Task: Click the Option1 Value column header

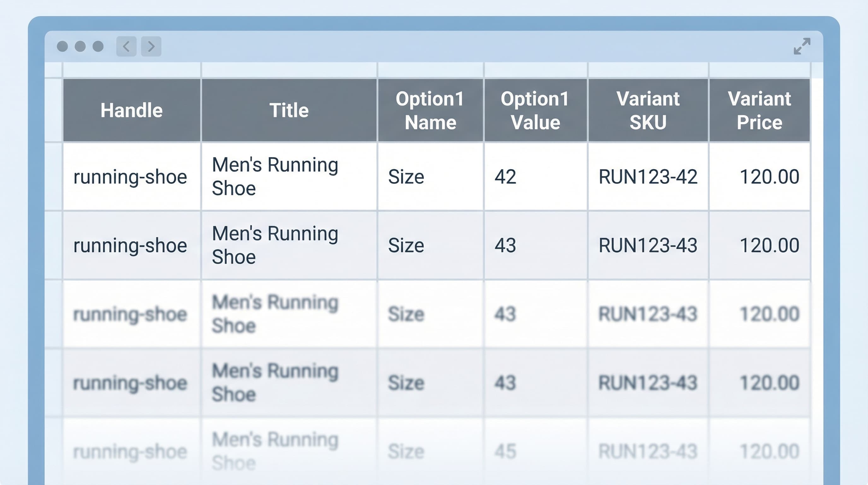Action: pyautogui.click(x=535, y=110)
